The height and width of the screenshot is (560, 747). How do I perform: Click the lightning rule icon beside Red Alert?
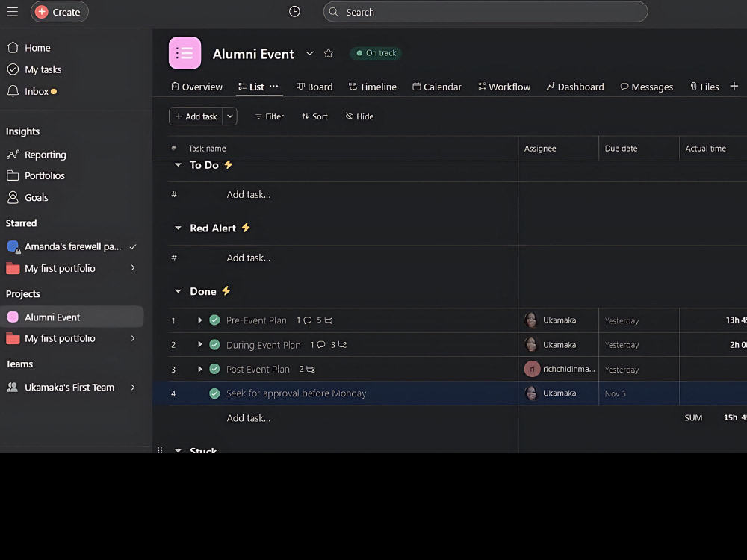(x=246, y=228)
